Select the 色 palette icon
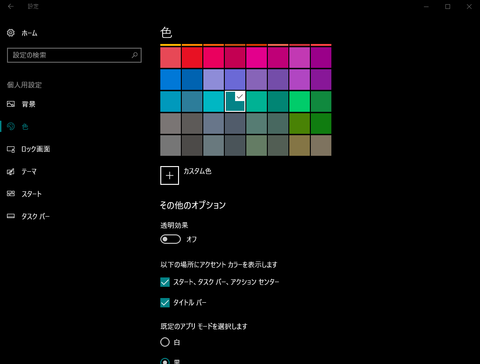Screen dimensions: 480x364 point(11,126)
